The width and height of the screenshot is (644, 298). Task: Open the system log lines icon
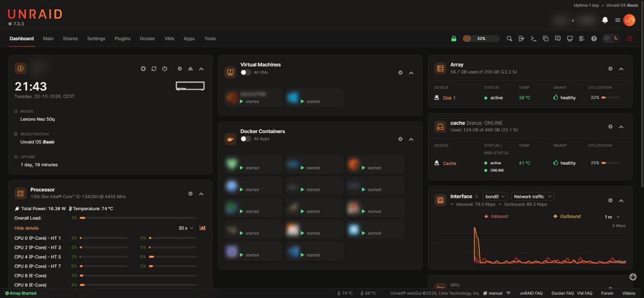(x=582, y=39)
